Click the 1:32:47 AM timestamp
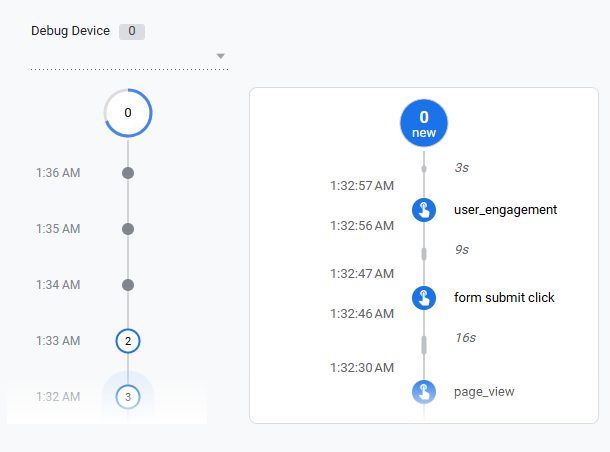Screen dimensions: 610x452 (362, 274)
